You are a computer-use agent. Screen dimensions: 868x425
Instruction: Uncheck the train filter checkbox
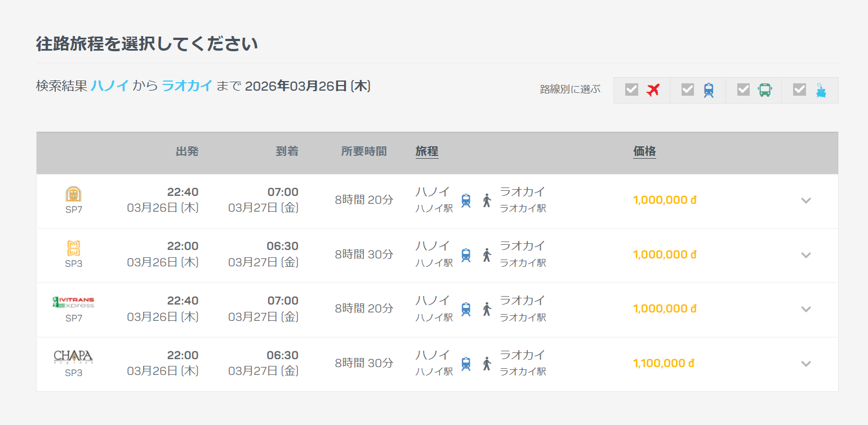click(x=688, y=90)
